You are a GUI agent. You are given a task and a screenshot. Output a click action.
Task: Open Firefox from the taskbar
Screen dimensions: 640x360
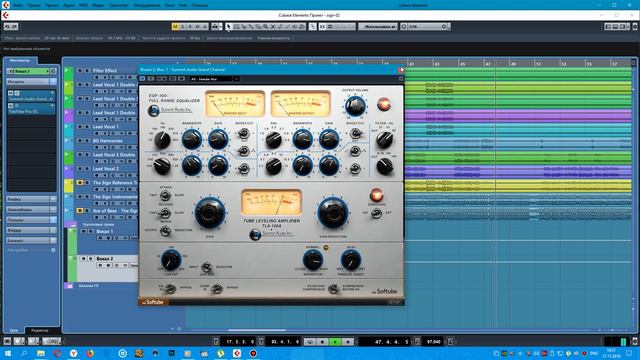pyautogui.click(x=90, y=353)
